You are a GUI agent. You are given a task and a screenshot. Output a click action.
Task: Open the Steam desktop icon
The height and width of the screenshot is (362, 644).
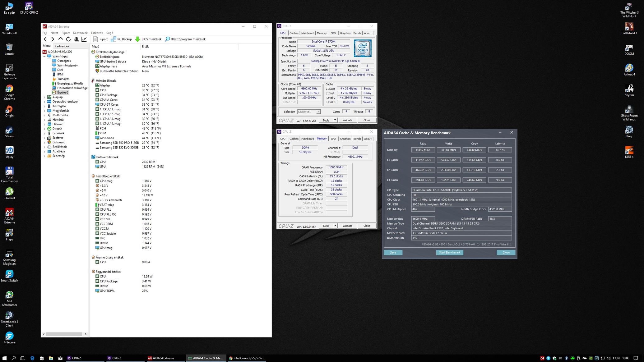tap(9, 132)
